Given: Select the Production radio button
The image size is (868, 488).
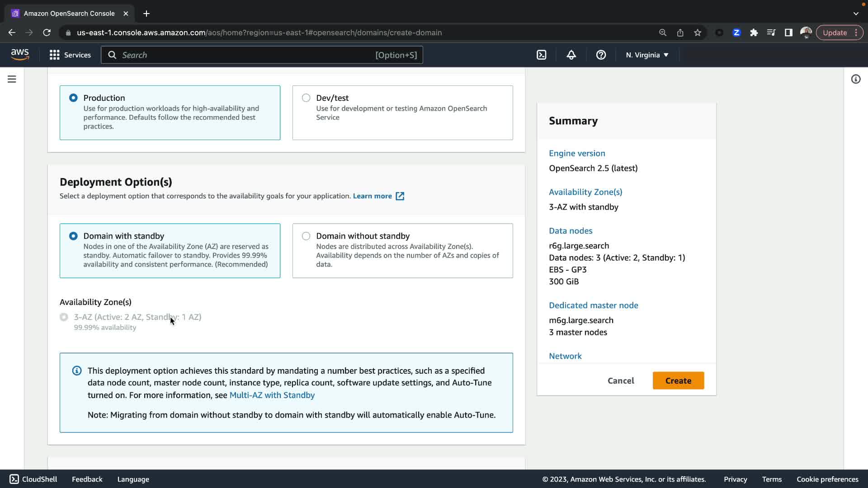Looking at the screenshot, I should pyautogui.click(x=73, y=98).
